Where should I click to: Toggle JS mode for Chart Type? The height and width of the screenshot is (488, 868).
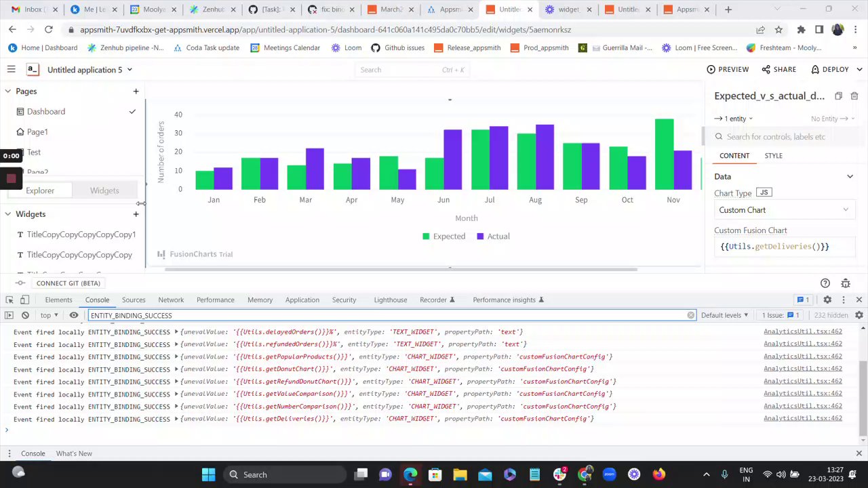tap(764, 192)
